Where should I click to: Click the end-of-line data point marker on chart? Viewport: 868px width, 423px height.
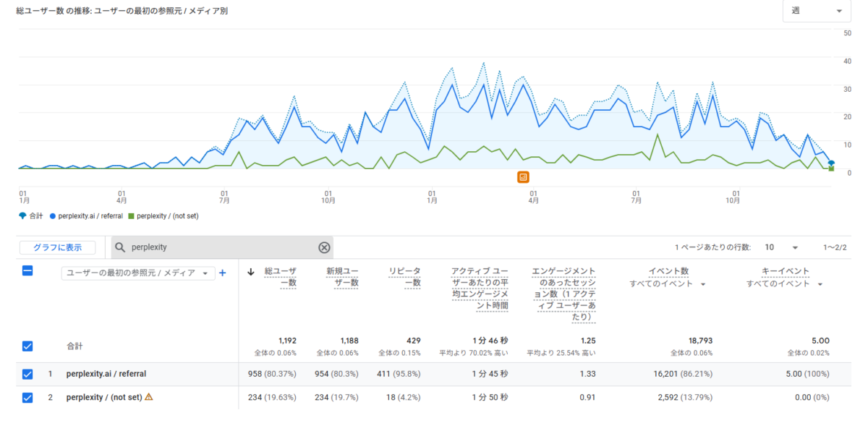pos(831,163)
